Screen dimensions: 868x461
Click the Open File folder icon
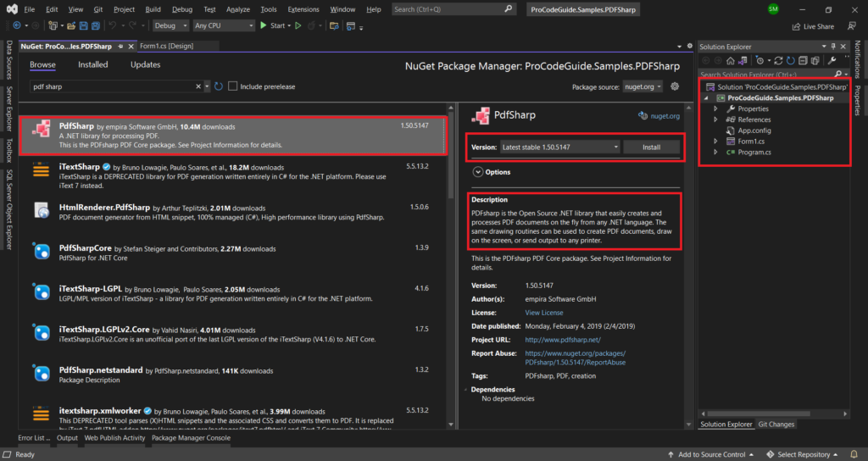click(71, 25)
